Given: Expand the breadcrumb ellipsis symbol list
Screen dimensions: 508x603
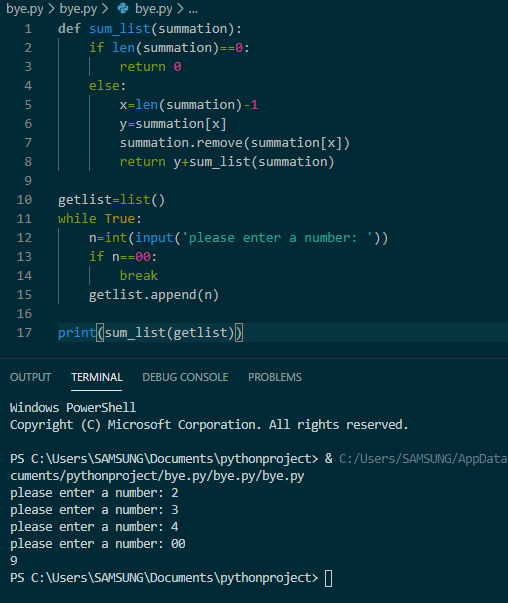Looking at the screenshot, I should coord(193,9).
